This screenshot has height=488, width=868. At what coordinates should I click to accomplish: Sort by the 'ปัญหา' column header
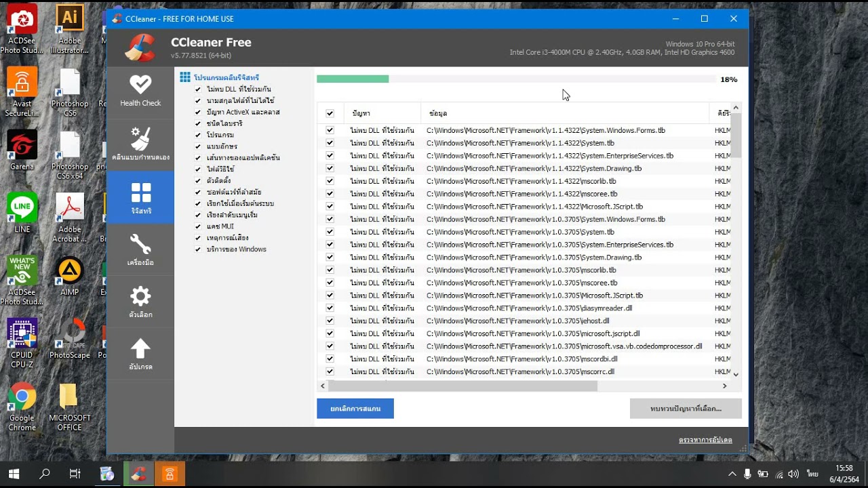[x=383, y=113]
